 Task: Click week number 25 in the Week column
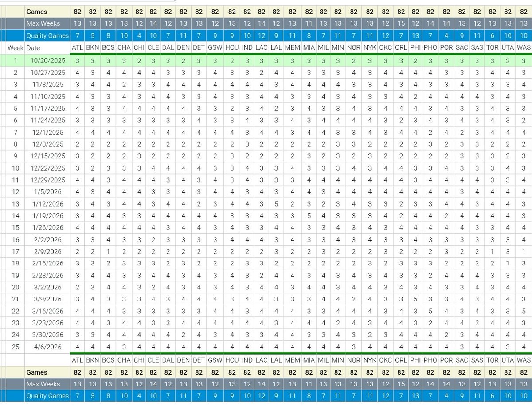tap(16, 347)
